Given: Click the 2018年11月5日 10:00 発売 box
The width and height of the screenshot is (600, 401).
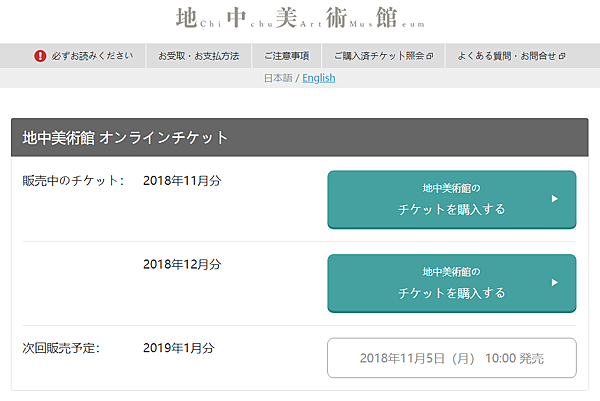Looking at the screenshot, I should [x=451, y=358].
